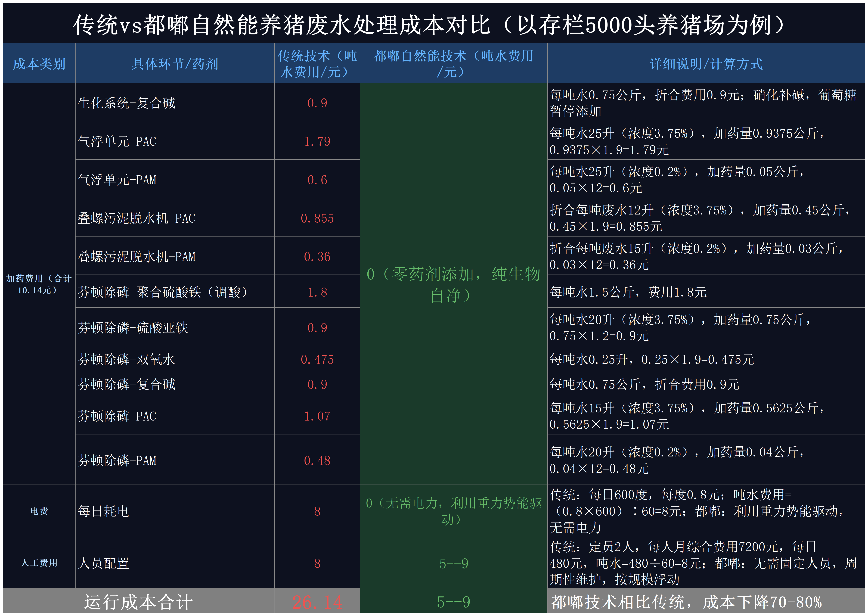
Task: Click the 叠螺污泥脱水机-PAM row label
Action: [x=137, y=256]
